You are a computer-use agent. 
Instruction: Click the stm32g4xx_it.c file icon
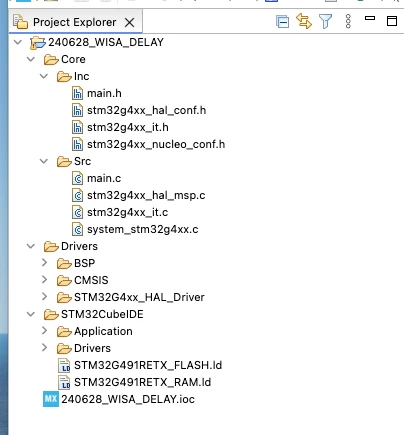click(x=77, y=212)
